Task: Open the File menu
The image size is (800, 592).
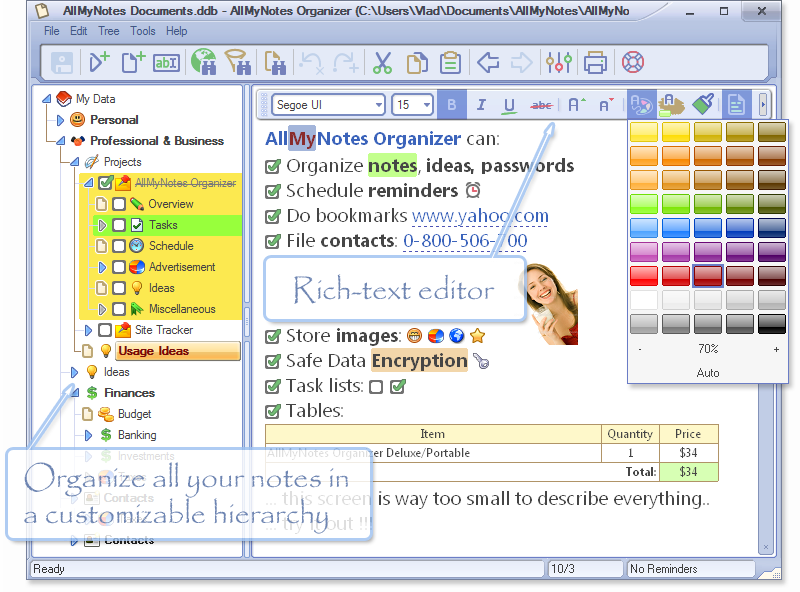Action: [52, 31]
